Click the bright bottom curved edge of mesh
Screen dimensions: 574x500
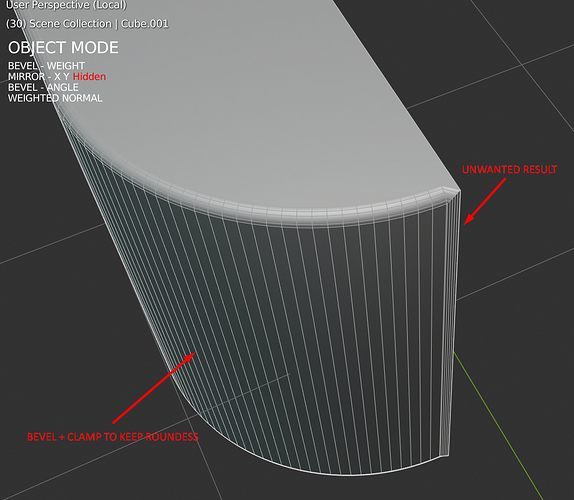329,470
